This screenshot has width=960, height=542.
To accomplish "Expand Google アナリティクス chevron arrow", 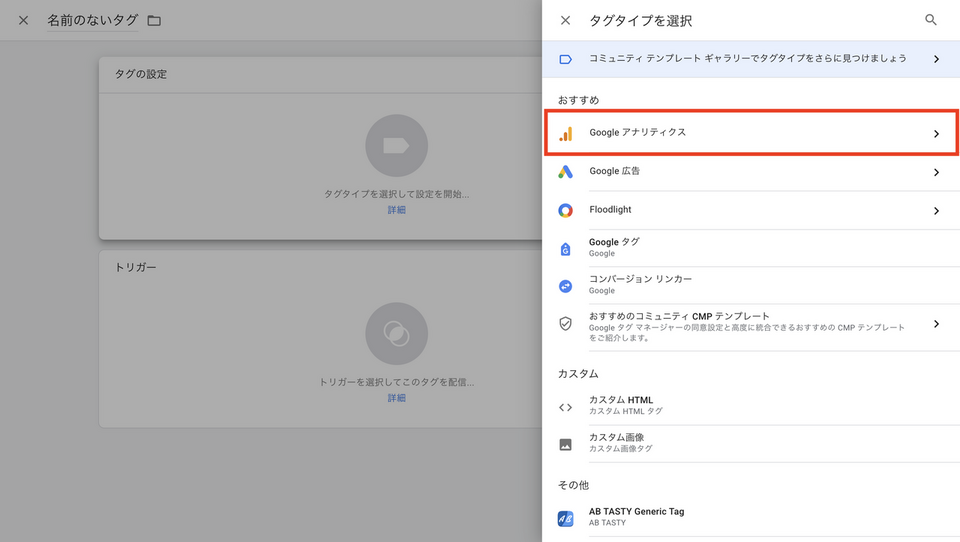I will point(936,134).
